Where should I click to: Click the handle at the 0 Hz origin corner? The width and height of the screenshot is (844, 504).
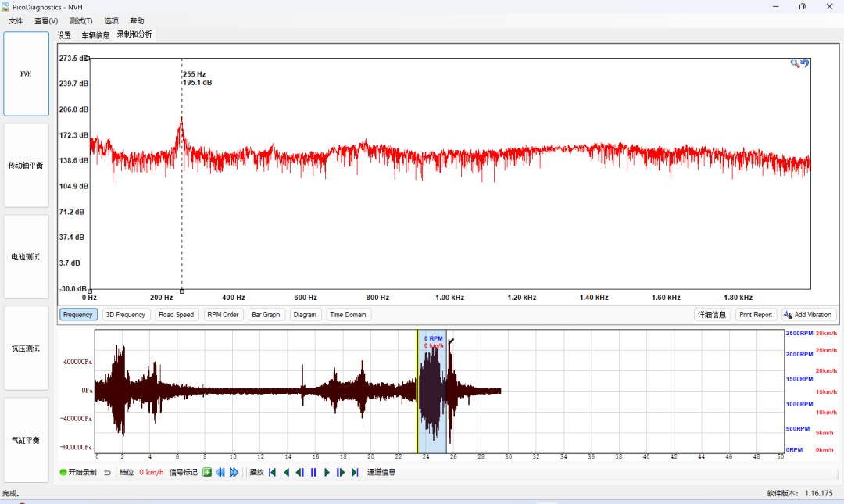90,291
